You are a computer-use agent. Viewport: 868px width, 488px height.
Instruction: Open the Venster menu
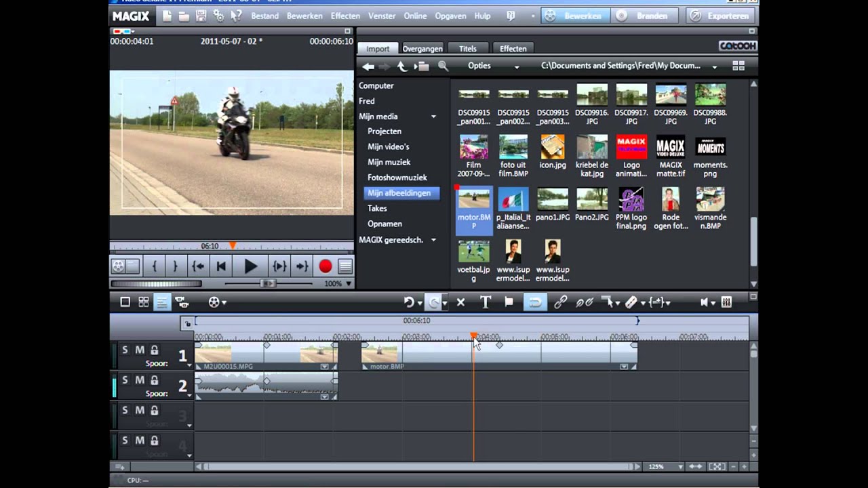coord(382,16)
